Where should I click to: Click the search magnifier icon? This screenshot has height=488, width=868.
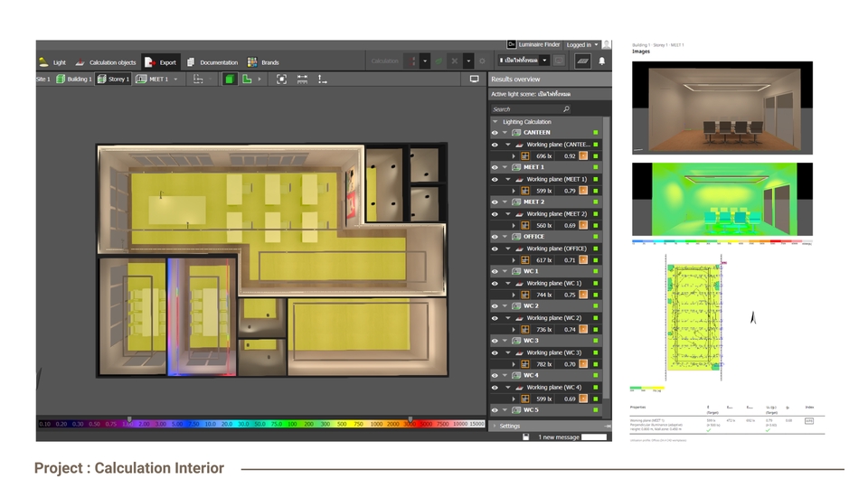(566, 109)
